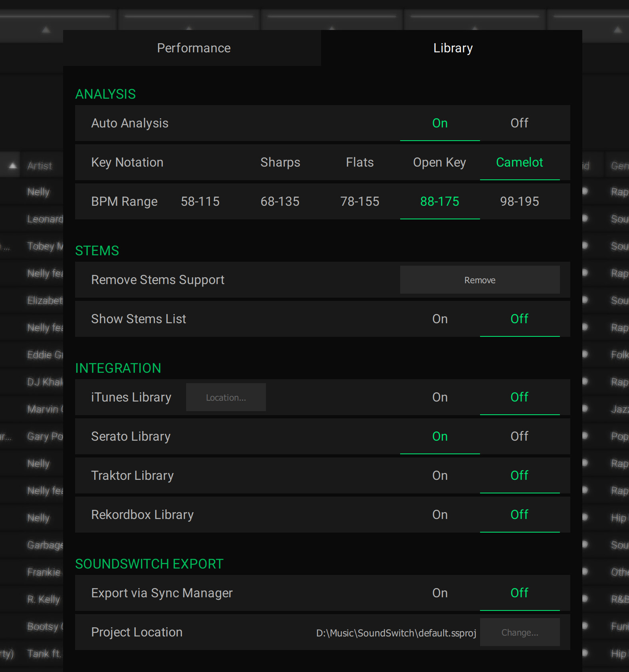Click the Artist column sort arrow
The image size is (629, 672).
(13, 165)
